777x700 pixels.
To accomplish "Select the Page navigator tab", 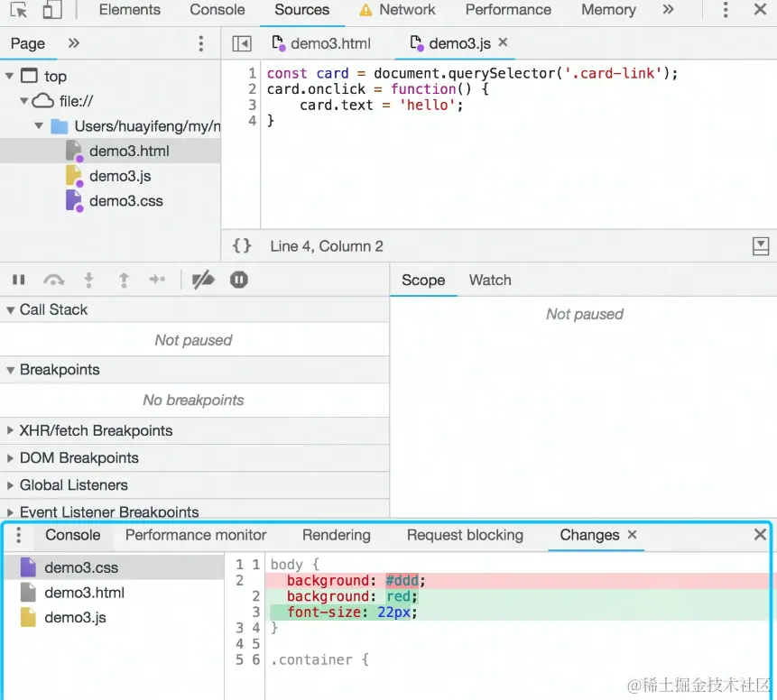I will click(x=28, y=43).
